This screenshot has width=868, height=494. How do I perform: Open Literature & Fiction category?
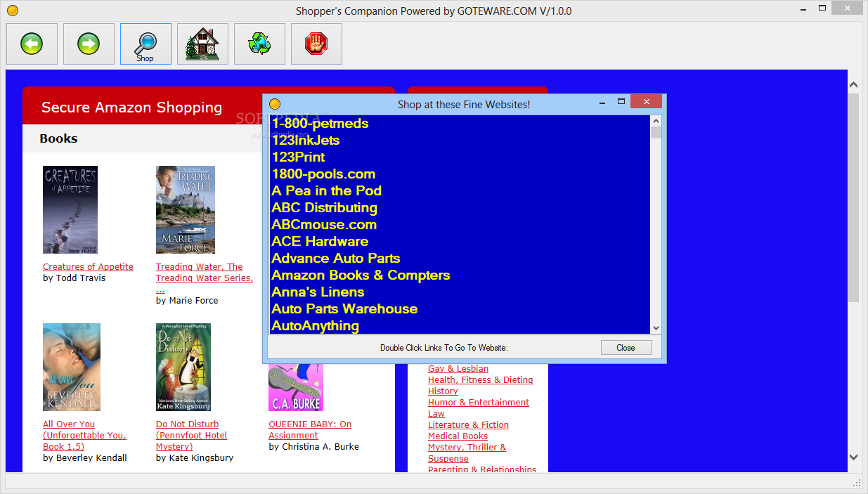pyautogui.click(x=468, y=425)
